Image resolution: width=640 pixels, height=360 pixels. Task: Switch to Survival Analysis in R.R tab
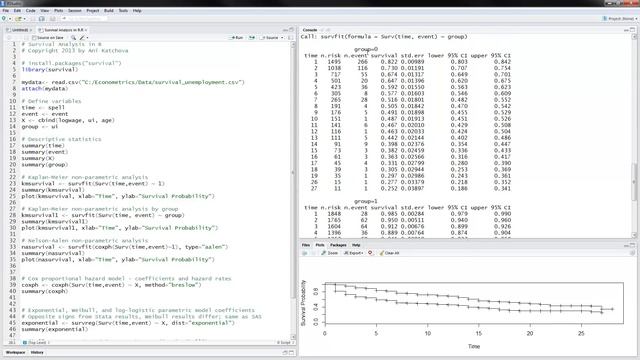tap(64, 30)
